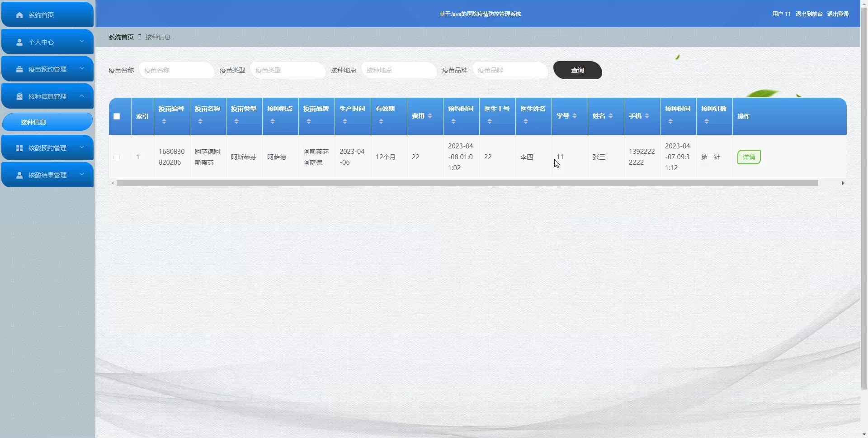Screen dimensions: 868x438
Task: Sort the table by 预约时间 column
Action: pyautogui.click(x=453, y=121)
